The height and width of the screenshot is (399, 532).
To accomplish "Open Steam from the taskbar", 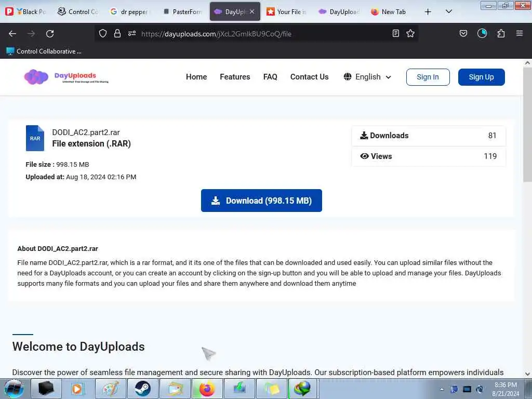I will pyautogui.click(x=143, y=389).
